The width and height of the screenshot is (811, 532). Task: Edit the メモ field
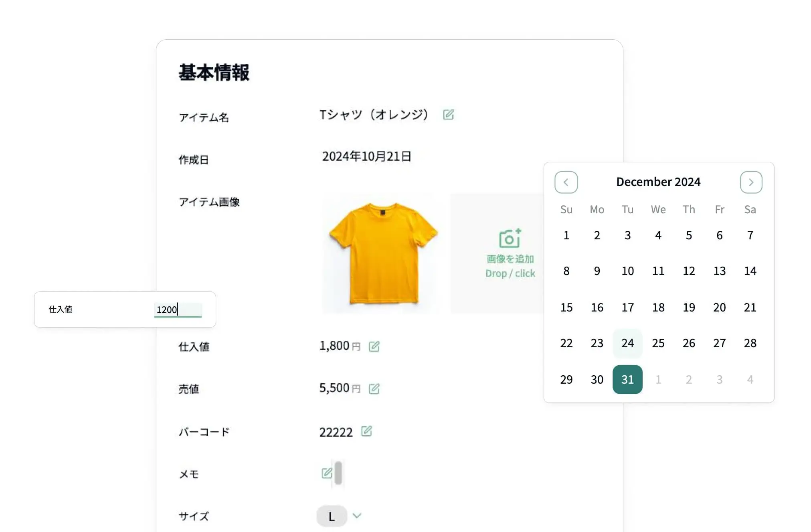327,473
